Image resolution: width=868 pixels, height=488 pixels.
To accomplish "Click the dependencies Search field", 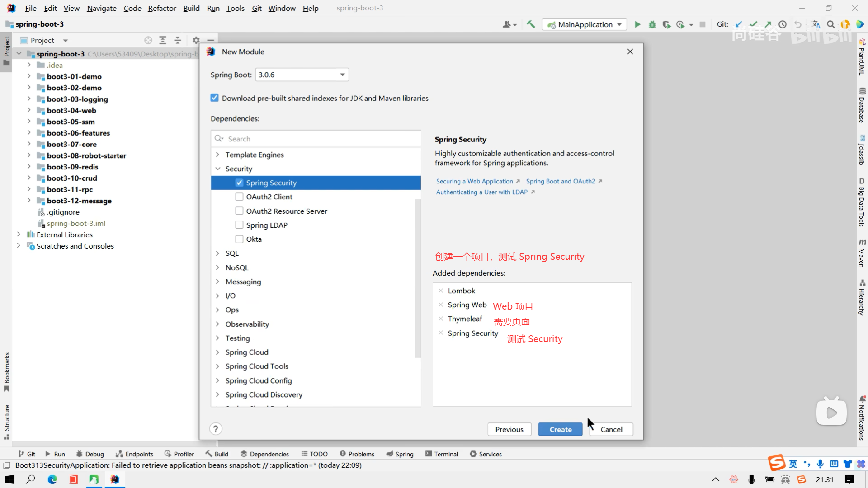I will 316,139.
